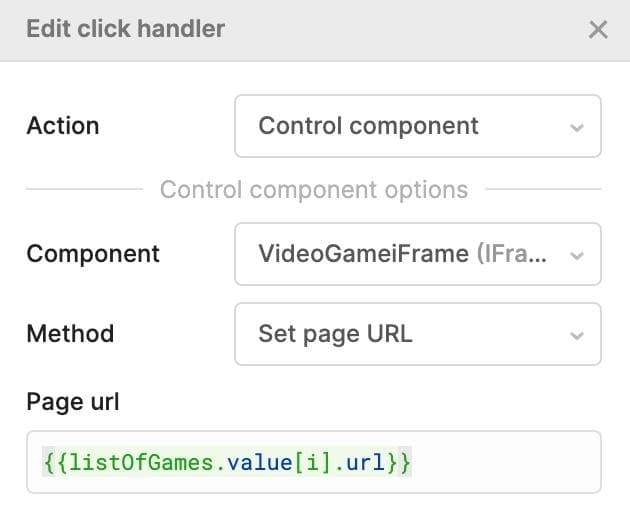
Task: Close the Edit click handler panel
Action: pyautogui.click(x=598, y=29)
